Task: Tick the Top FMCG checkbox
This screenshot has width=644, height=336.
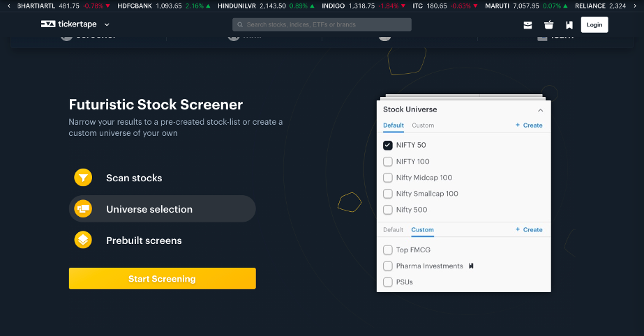Action: tap(388, 250)
